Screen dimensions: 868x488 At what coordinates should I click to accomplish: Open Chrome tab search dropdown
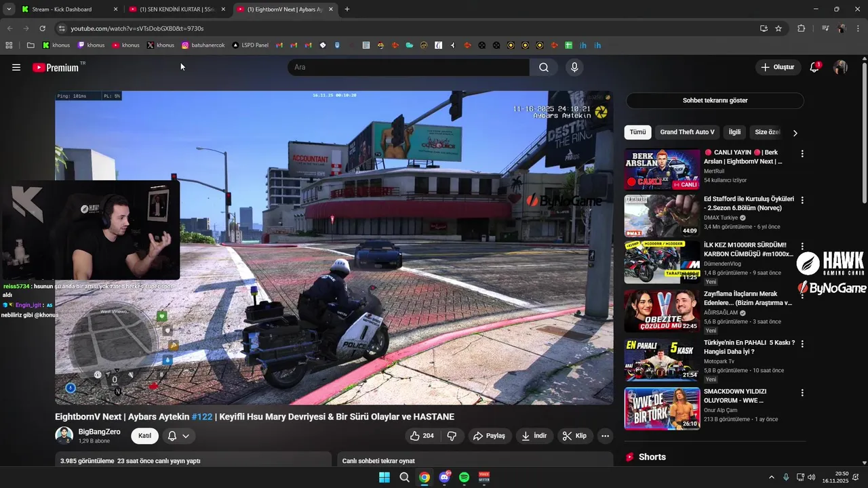(x=9, y=9)
